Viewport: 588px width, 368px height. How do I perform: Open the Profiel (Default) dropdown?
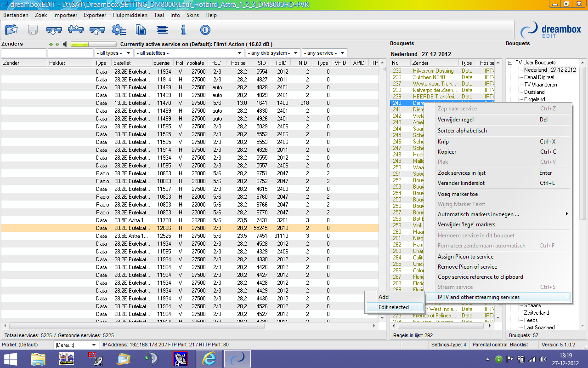tap(76, 345)
